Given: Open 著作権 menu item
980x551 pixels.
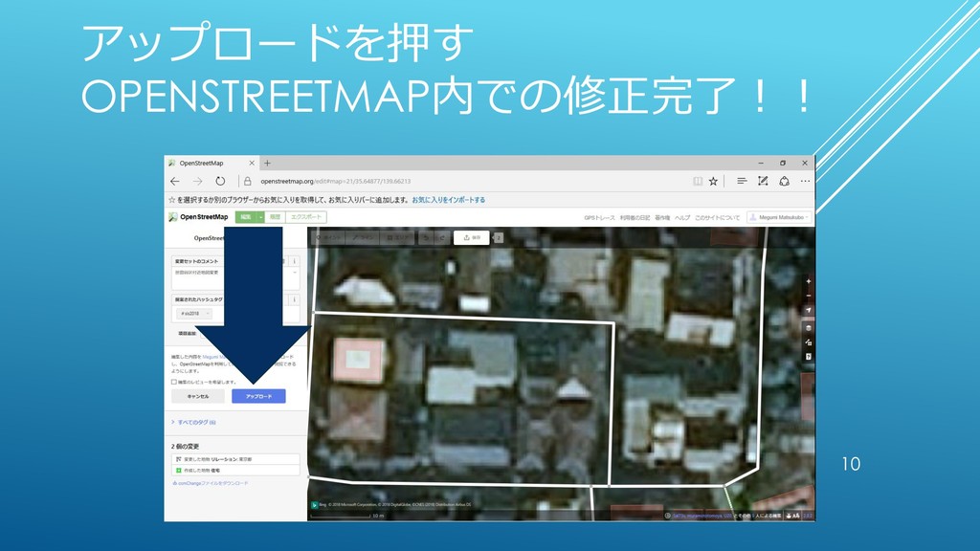Looking at the screenshot, I should click(x=662, y=217).
